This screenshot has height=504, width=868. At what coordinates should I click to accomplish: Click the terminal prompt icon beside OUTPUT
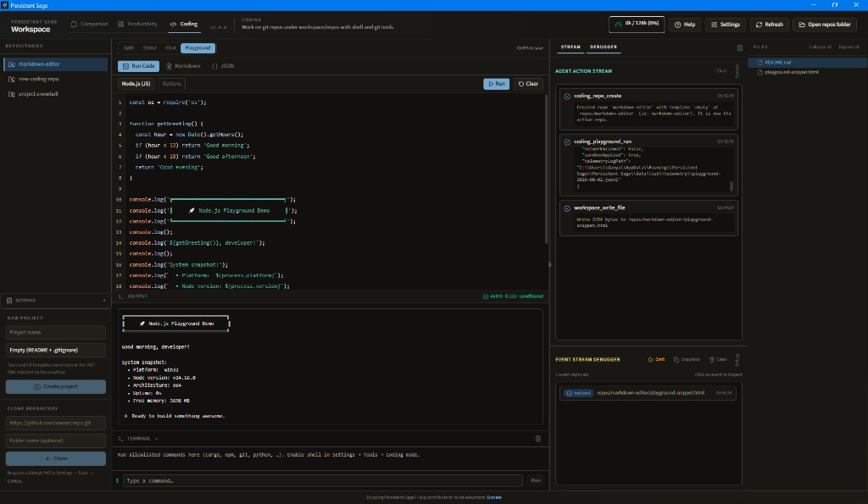120,296
